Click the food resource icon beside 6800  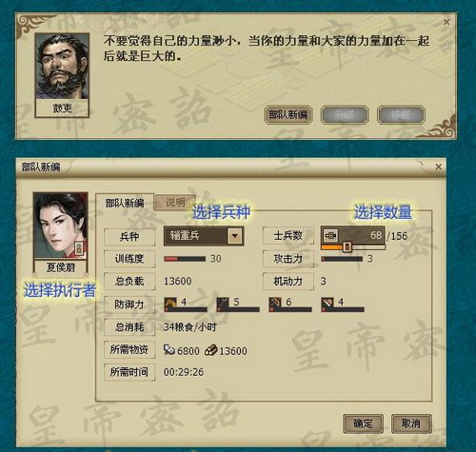tap(169, 350)
